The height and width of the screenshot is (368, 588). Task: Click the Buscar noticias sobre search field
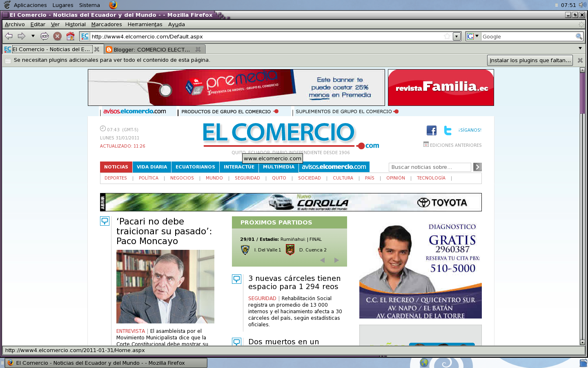coord(430,167)
